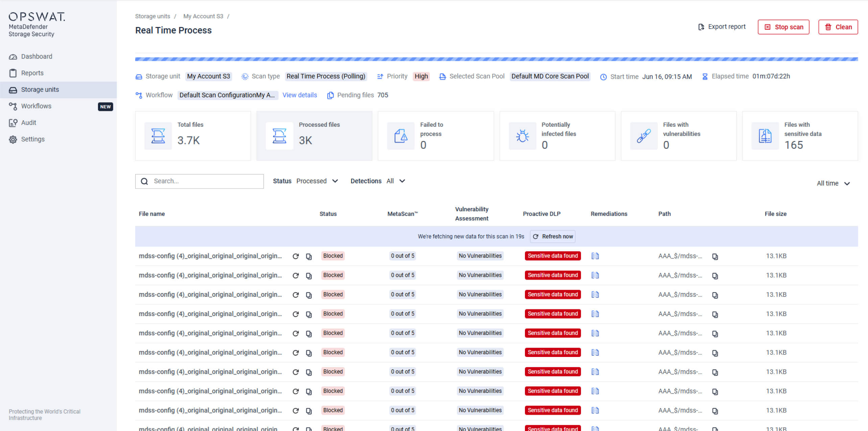Copy the path of the first file row
This screenshot has width=868, height=431.
[x=716, y=256]
